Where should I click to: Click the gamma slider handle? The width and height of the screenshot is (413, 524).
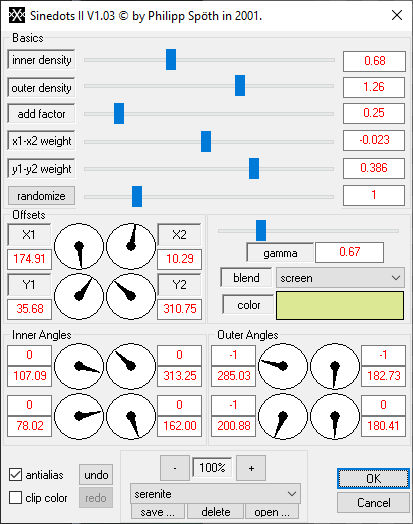(x=261, y=230)
